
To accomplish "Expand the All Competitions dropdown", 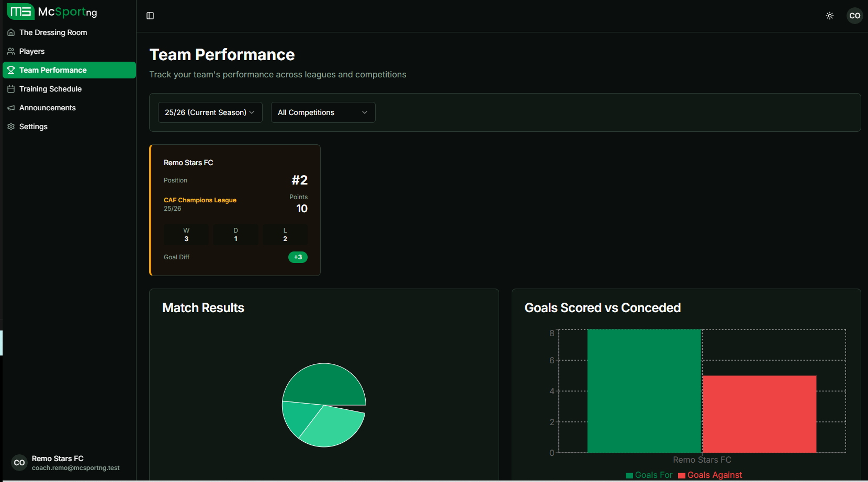I will (323, 112).
